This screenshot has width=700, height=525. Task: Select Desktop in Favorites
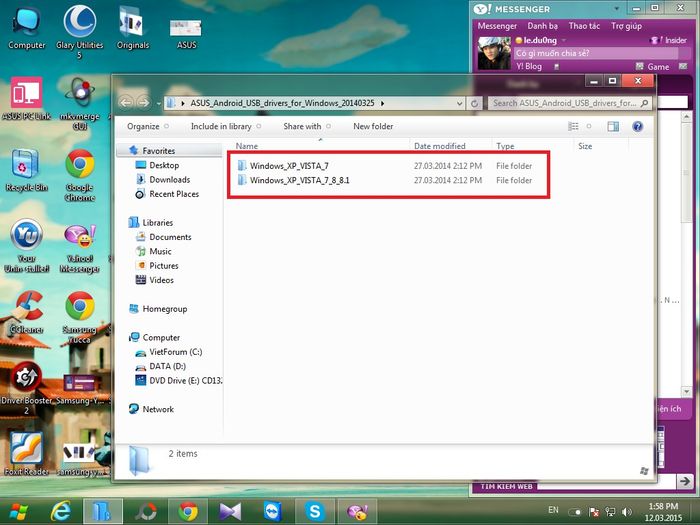157,165
